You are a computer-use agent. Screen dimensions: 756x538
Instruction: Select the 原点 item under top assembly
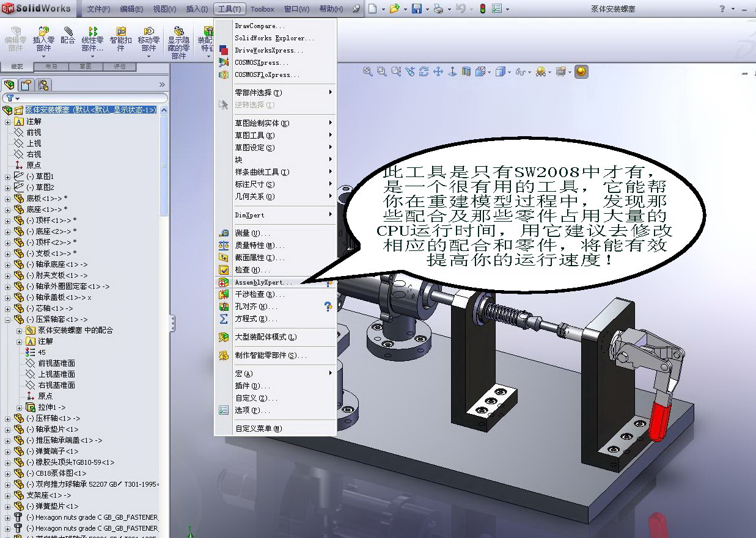[34, 165]
